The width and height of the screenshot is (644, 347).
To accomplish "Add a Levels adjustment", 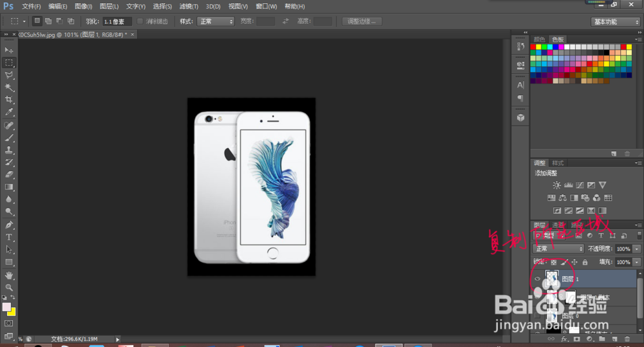I will pos(569,185).
